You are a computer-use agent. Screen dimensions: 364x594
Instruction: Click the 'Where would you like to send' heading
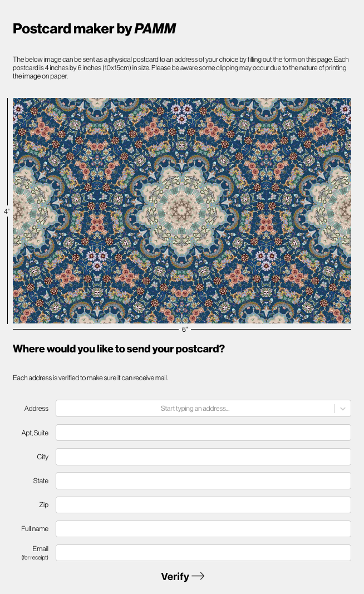[x=119, y=349]
